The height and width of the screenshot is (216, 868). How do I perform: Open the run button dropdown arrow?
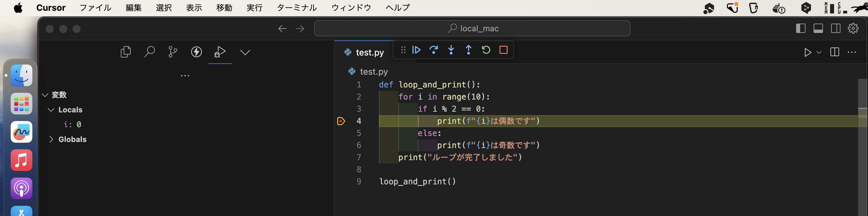tap(819, 52)
